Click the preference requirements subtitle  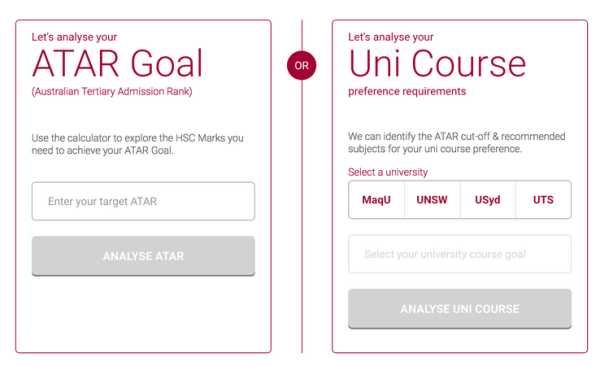coord(407,92)
